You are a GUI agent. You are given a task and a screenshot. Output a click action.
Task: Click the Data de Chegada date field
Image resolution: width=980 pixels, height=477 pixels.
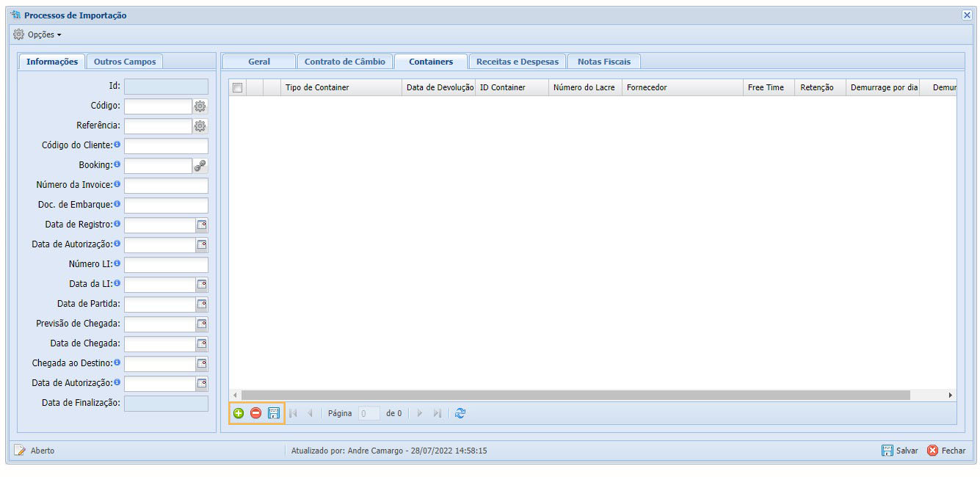click(159, 344)
